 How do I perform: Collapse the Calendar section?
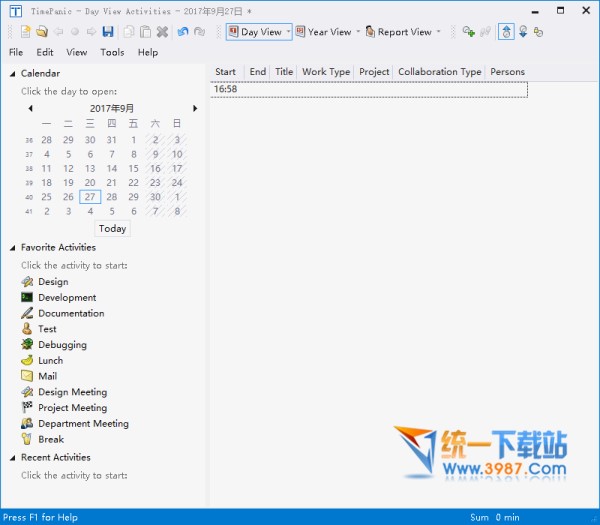pos(13,73)
